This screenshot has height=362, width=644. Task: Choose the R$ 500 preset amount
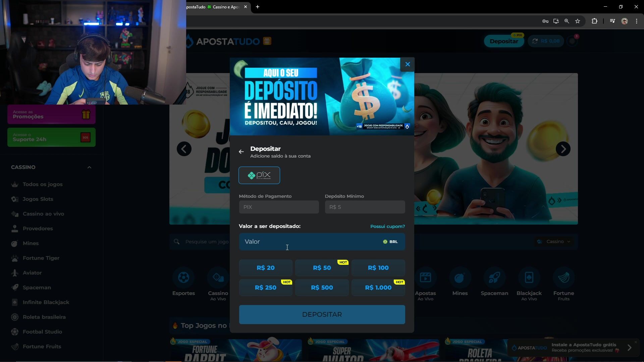point(322,288)
